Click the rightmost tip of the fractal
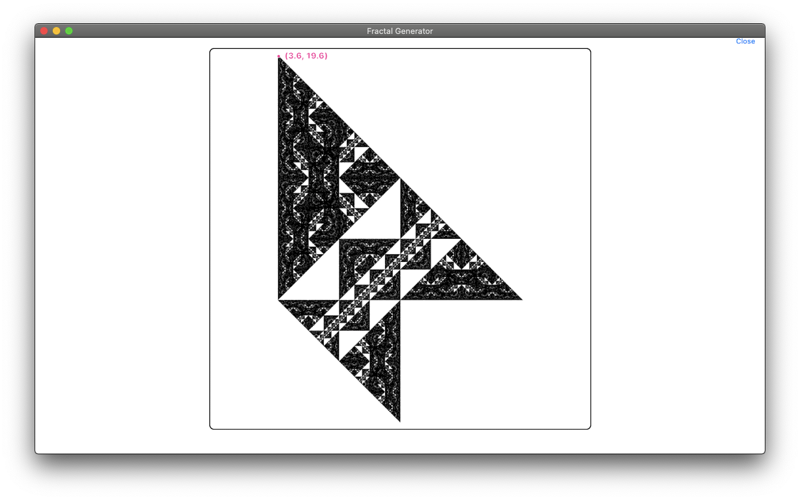Screen dimensions: 800x500 520,298
